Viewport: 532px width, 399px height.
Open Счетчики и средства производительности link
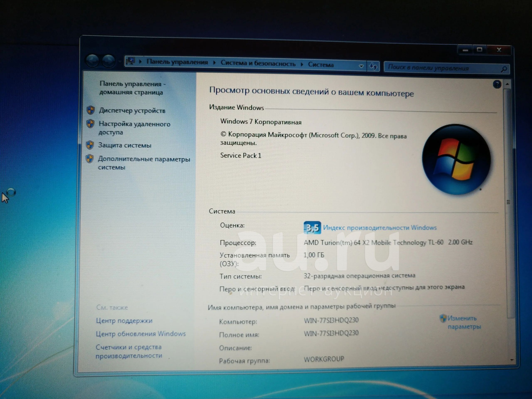[x=129, y=351]
